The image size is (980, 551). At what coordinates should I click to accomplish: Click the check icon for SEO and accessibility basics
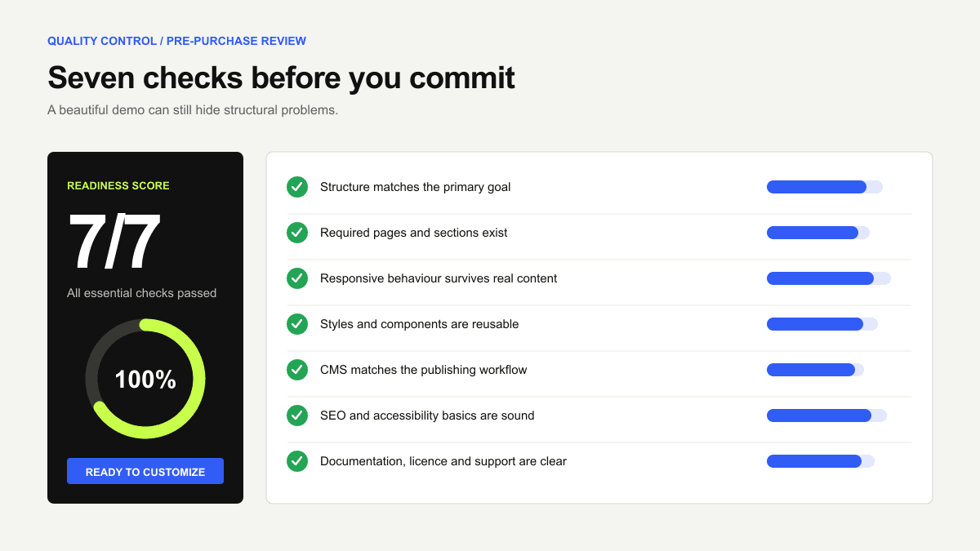pyautogui.click(x=297, y=415)
